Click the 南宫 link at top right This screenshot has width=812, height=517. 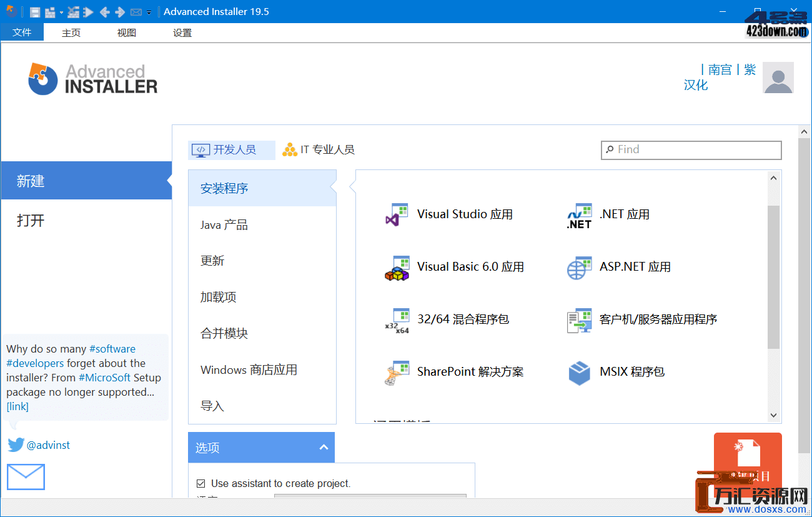coord(720,69)
